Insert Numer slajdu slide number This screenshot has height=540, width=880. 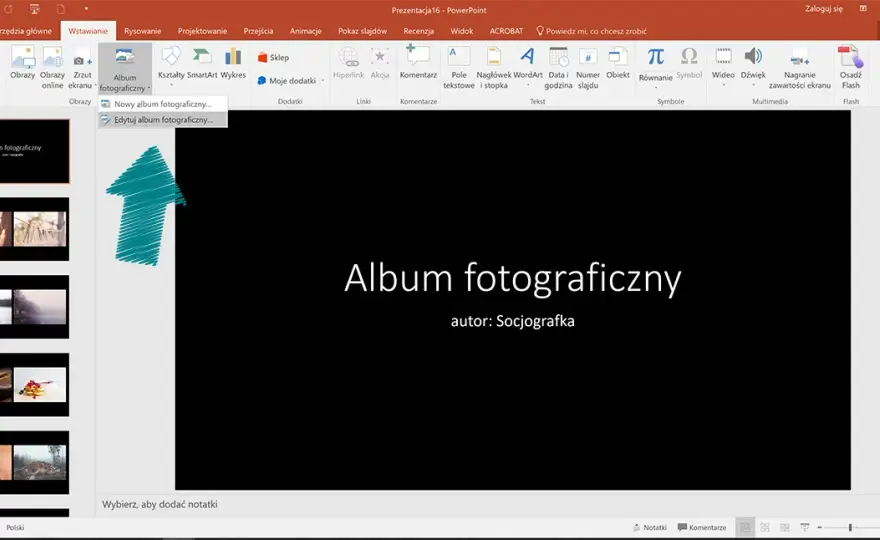pos(588,67)
